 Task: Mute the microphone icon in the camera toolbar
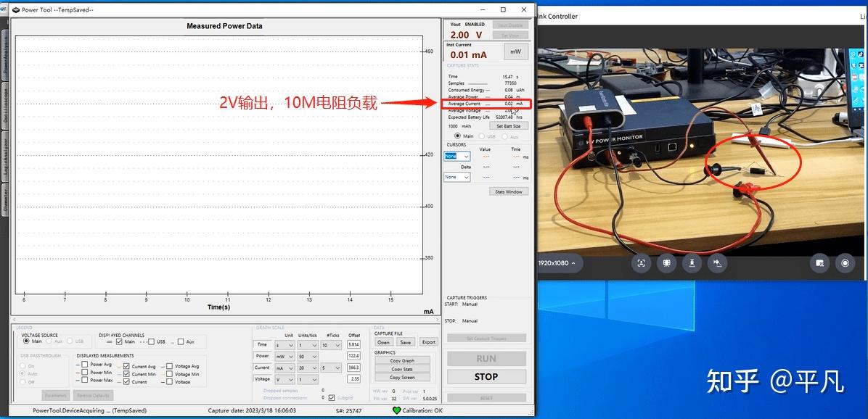click(x=717, y=262)
